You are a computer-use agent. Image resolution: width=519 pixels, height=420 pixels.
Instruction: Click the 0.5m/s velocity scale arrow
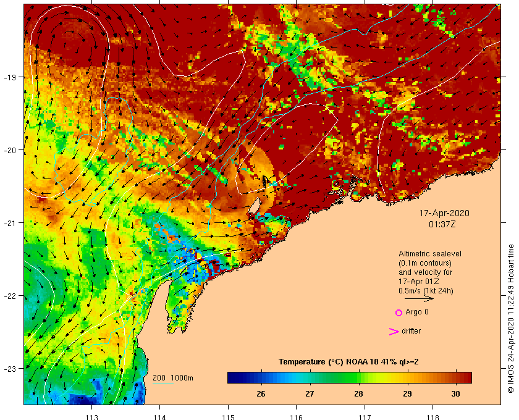tap(419, 298)
